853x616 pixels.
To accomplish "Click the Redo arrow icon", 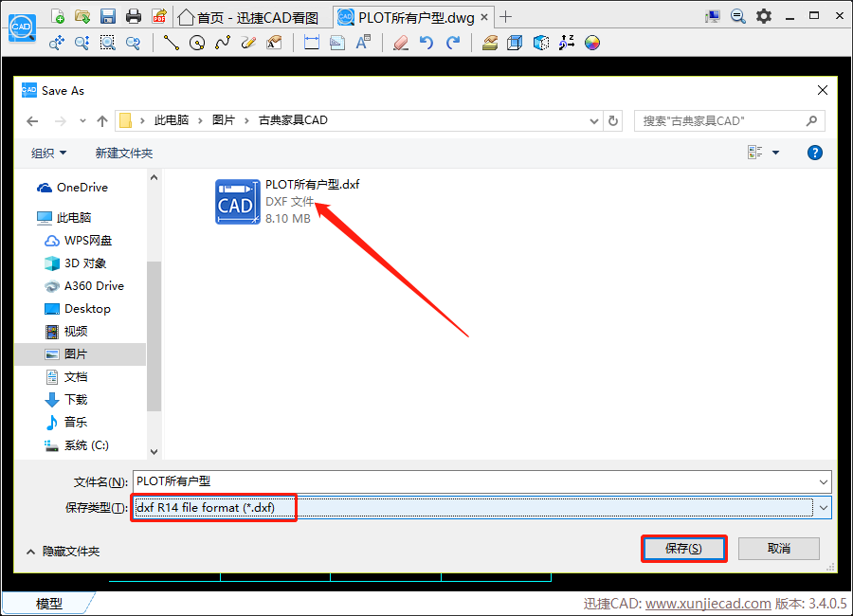I will 452,43.
